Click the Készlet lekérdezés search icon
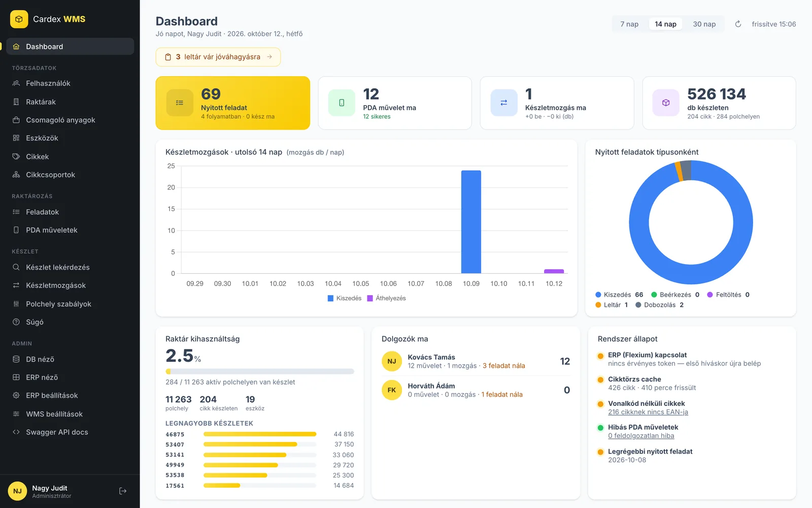Screen dimensions: 812x508 16,267
